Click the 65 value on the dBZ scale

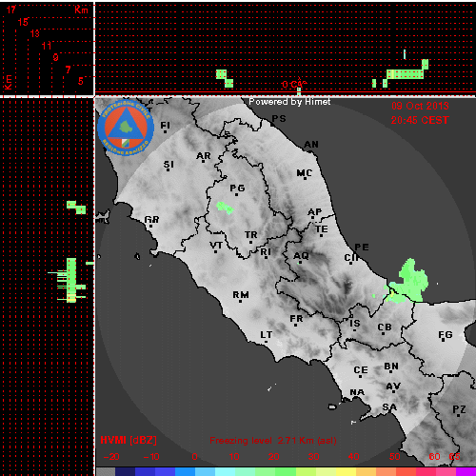(454, 457)
